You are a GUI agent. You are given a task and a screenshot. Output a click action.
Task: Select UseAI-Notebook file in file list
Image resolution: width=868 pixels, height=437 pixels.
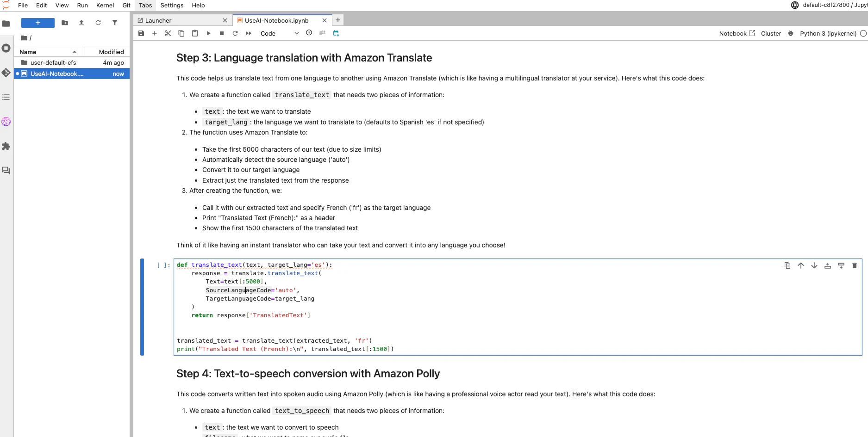click(72, 74)
